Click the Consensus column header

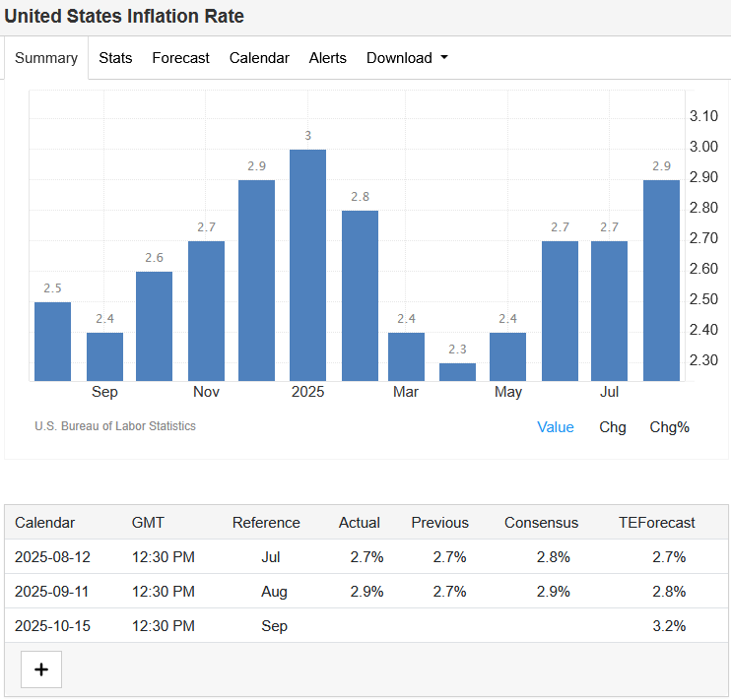tap(541, 523)
